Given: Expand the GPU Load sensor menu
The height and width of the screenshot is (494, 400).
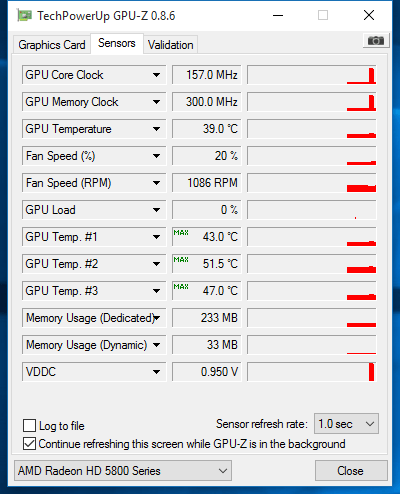Looking at the screenshot, I should coord(156,210).
